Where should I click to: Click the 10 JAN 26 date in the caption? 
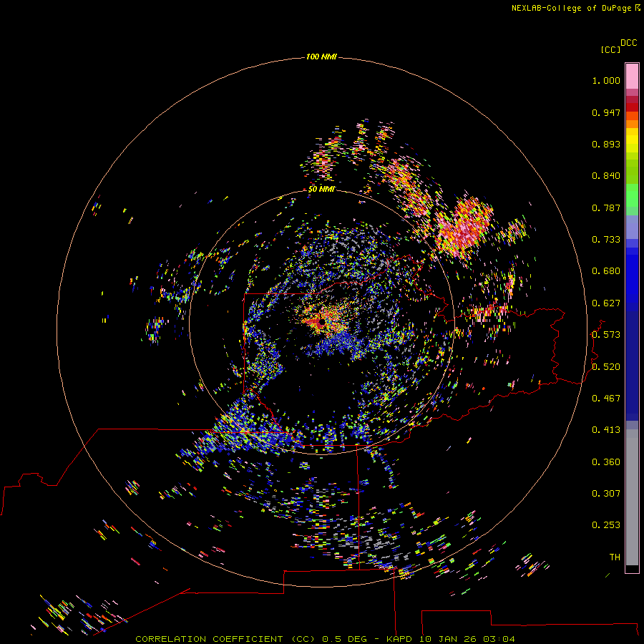coord(447,639)
